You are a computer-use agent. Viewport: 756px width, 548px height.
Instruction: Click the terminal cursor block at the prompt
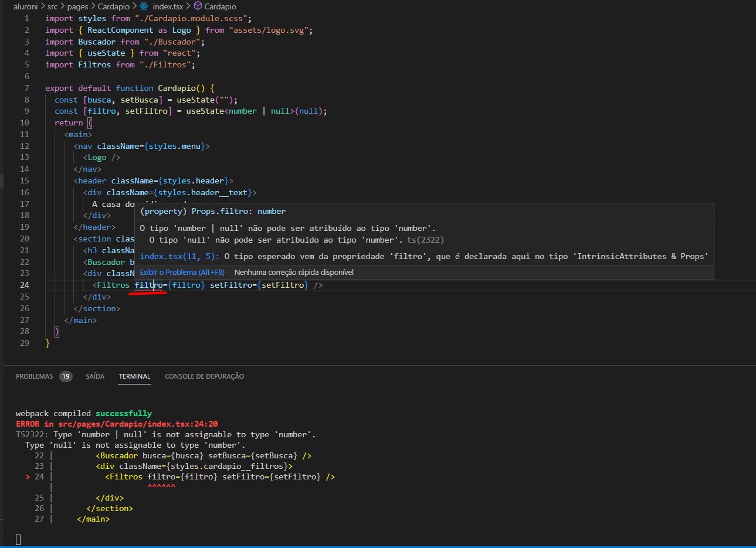click(18, 539)
